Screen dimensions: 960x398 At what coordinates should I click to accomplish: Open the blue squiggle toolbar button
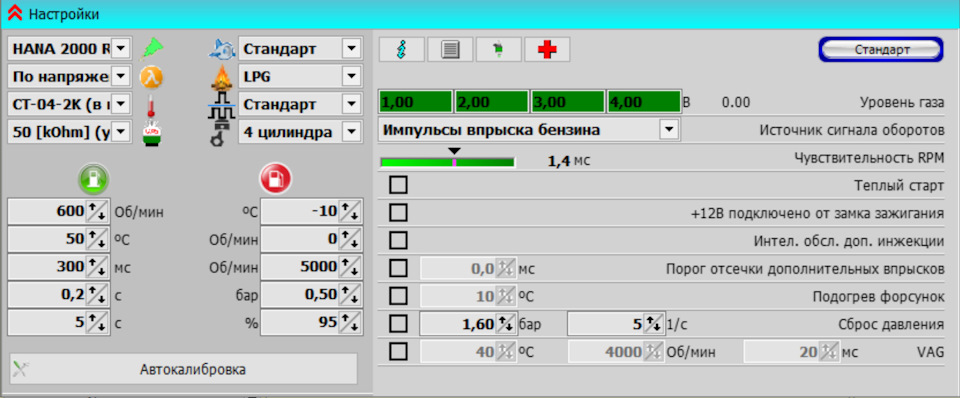402,50
